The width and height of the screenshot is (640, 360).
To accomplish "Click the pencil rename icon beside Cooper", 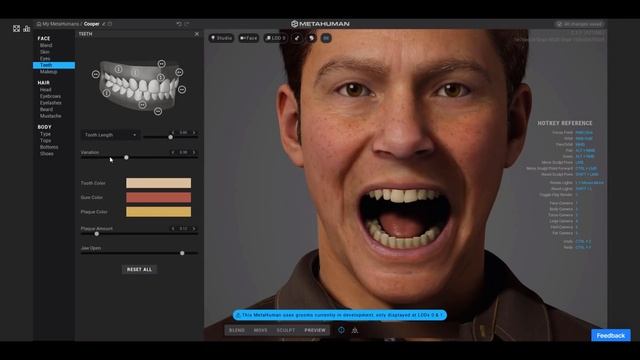I will click(x=104, y=24).
